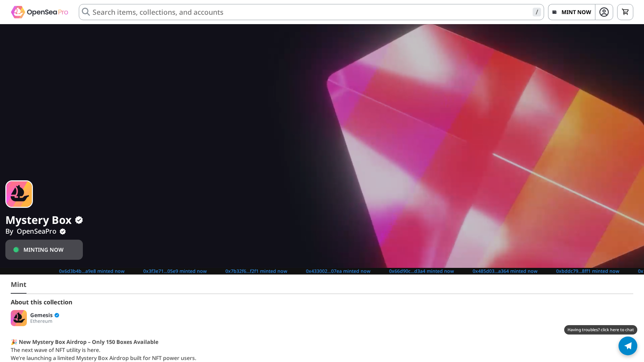The height and width of the screenshot is (362, 644).
Task: Open the OpenSeaPro creator link
Action: [x=37, y=231]
